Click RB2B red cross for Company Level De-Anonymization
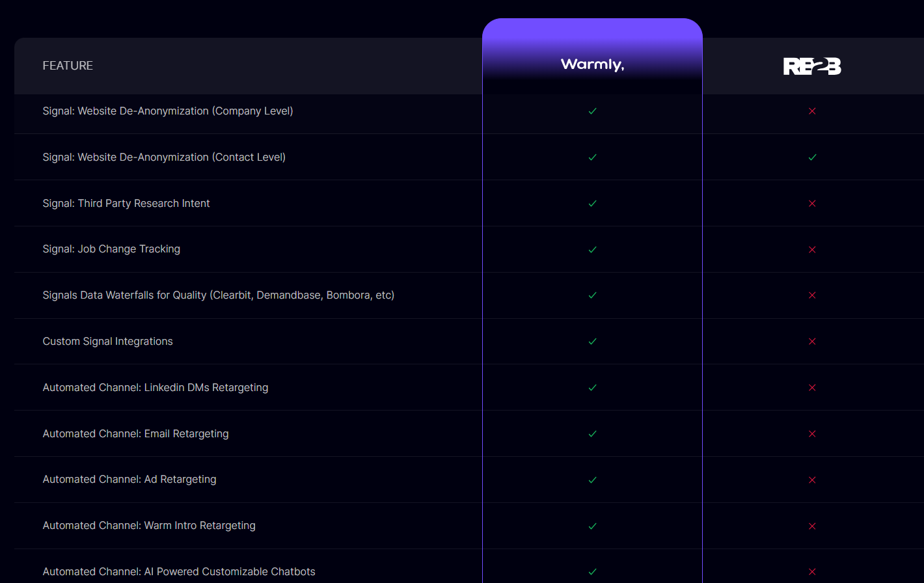 click(812, 111)
